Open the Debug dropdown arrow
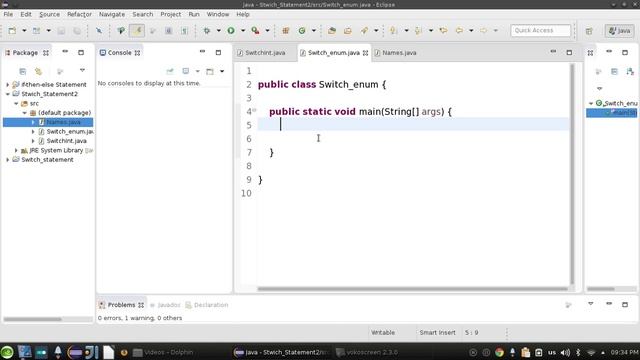Image resolution: width=640 pixels, height=360 pixels. [218, 31]
